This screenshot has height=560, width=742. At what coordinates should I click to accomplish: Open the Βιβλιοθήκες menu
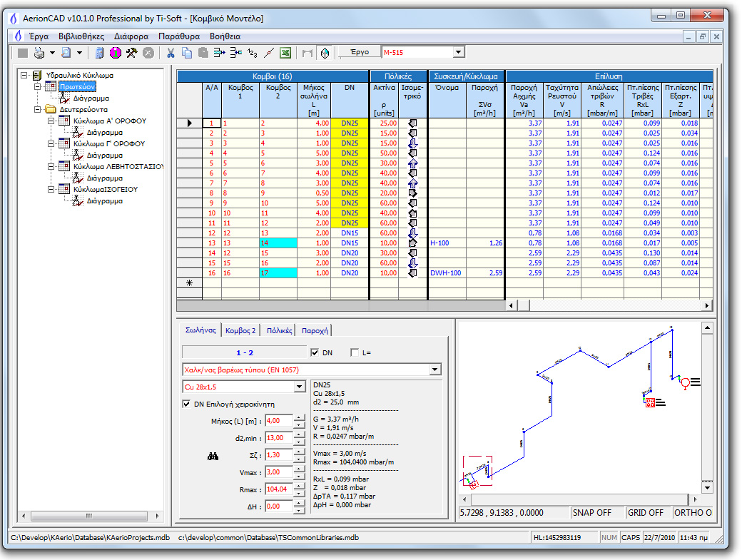81,35
